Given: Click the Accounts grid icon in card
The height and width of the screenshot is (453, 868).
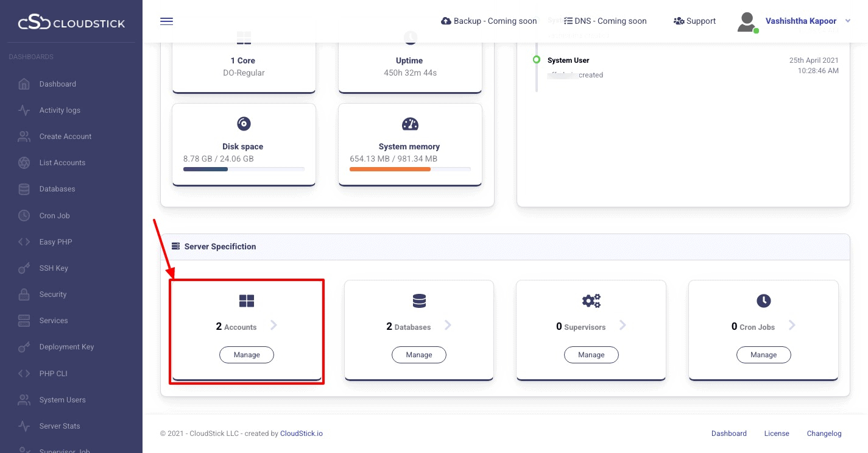Looking at the screenshot, I should point(247,301).
